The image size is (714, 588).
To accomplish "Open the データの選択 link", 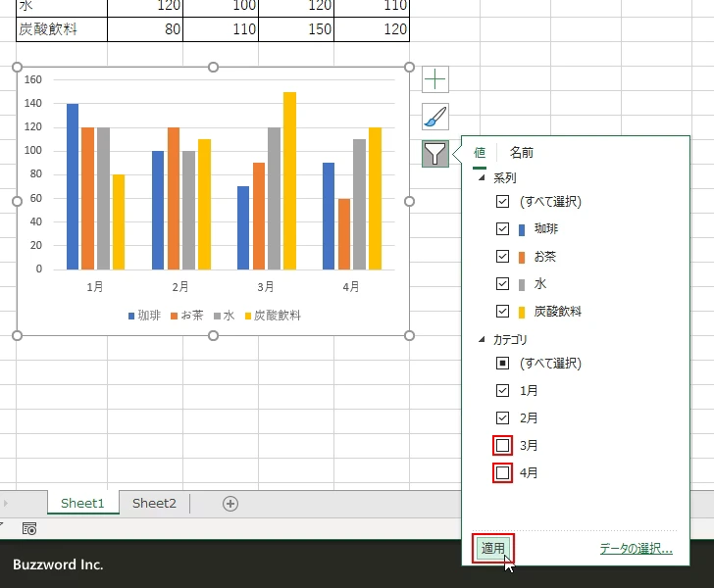I will (637, 549).
